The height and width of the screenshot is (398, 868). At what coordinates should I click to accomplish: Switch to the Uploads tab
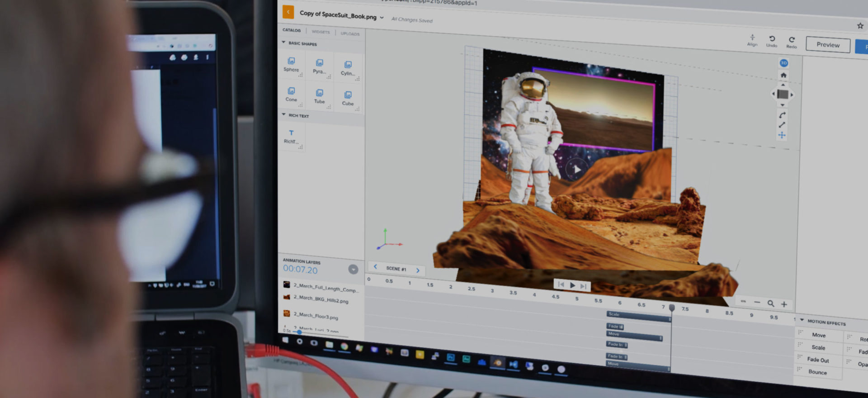[350, 34]
